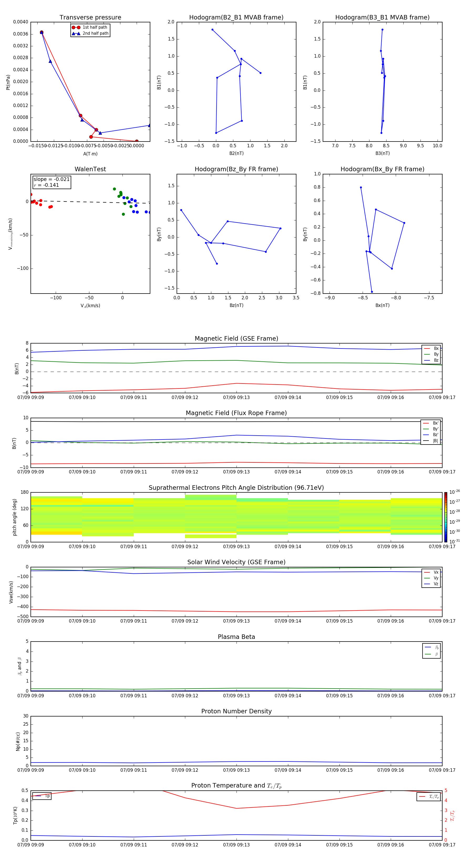Click the "Pt(nPa)" y-axis label
Viewport: 473px width, 868px height.
pos(8,82)
